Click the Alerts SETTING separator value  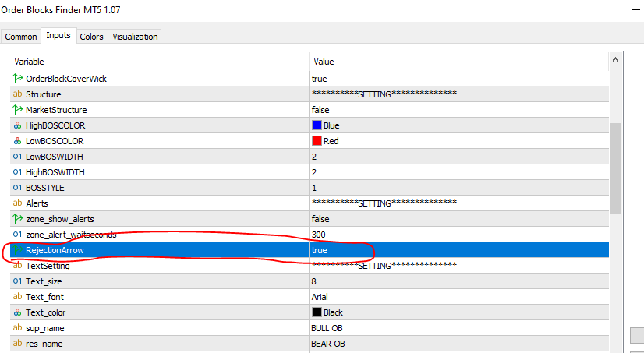pos(384,203)
